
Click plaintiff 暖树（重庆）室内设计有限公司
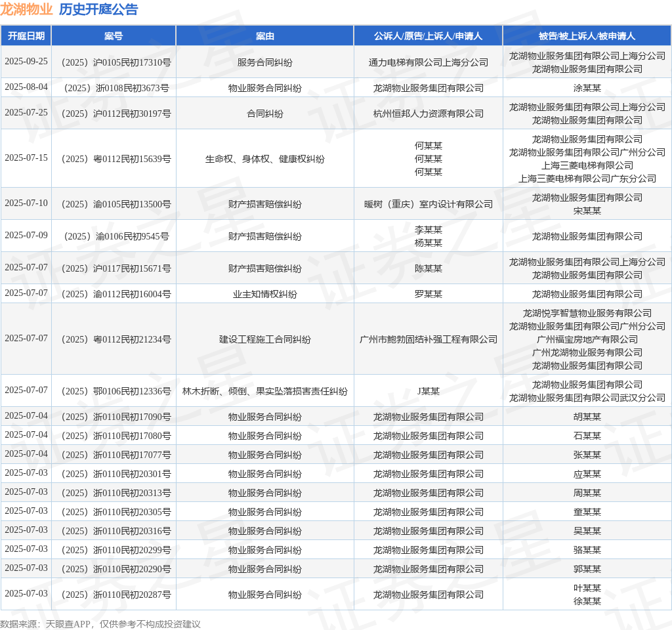[428, 205]
